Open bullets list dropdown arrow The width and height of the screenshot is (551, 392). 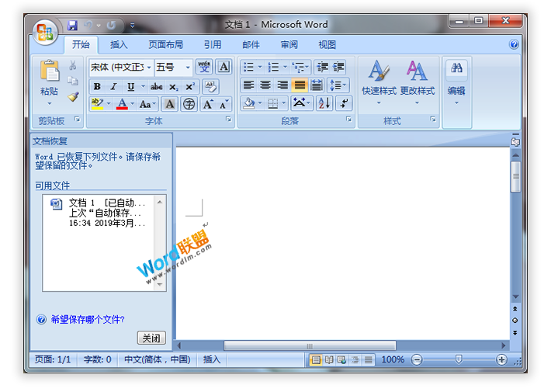coord(260,67)
